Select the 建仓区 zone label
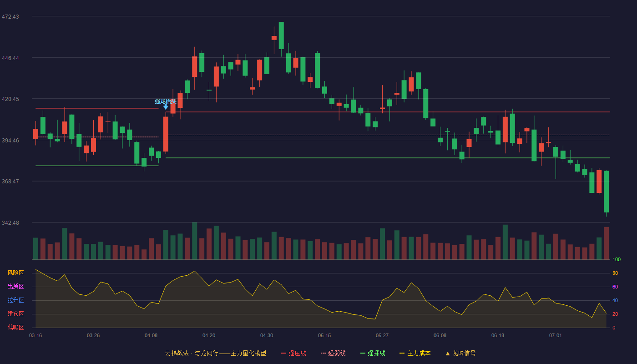 point(15,314)
